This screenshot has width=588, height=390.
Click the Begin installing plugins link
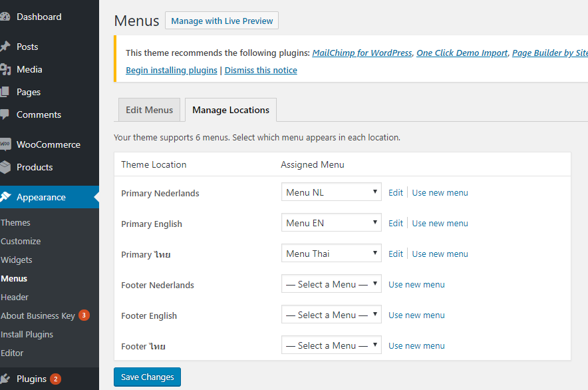tap(172, 70)
